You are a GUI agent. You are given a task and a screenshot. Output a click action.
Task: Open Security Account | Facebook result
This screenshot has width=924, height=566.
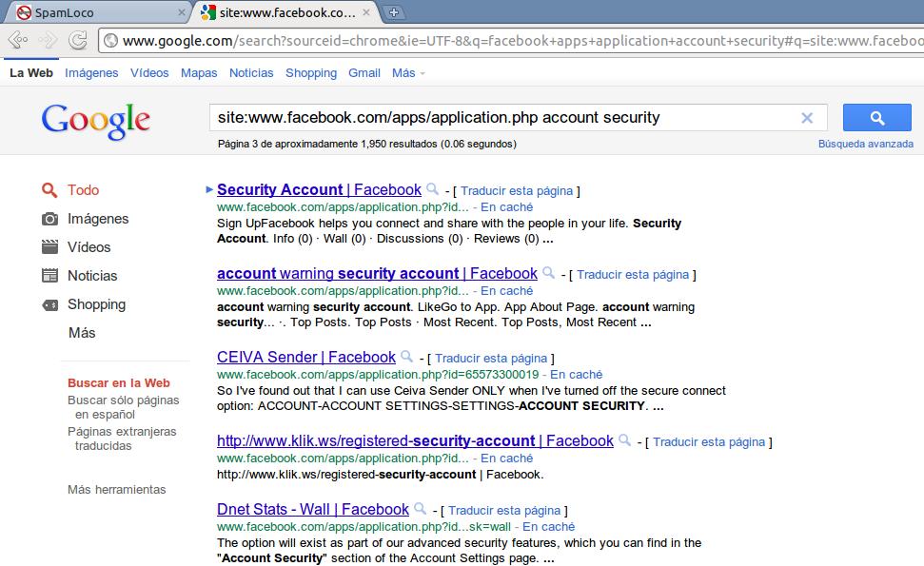[319, 189]
